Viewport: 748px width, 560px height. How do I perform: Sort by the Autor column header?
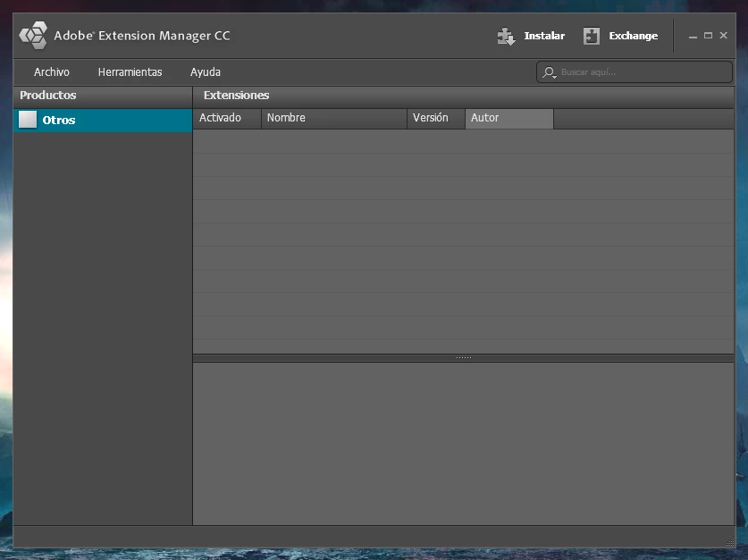tap(509, 118)
